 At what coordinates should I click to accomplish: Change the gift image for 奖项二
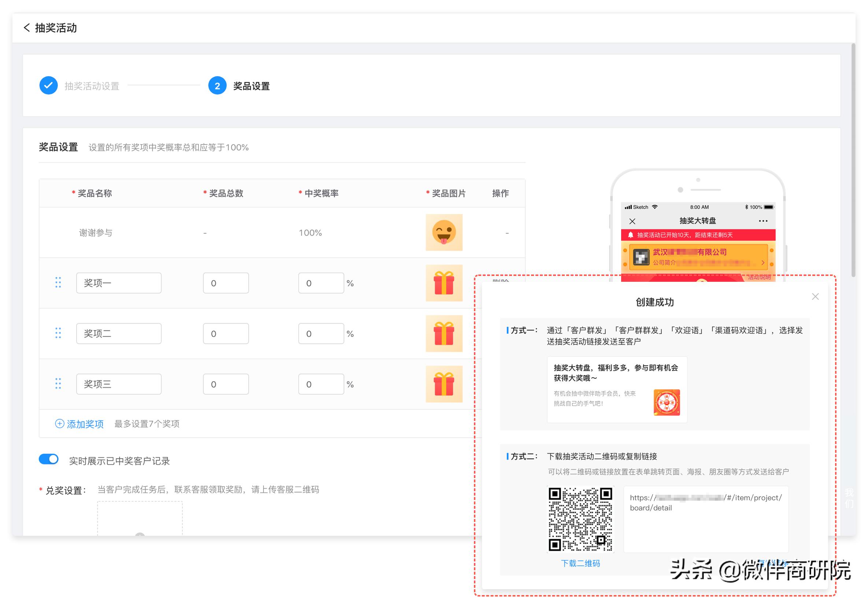click(x=444, y=333)
